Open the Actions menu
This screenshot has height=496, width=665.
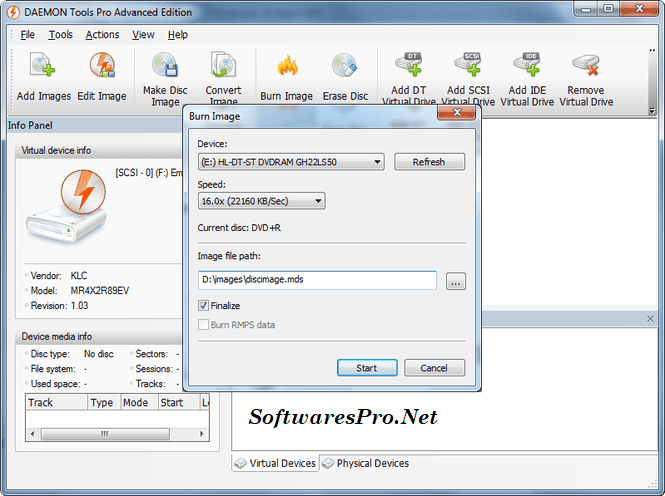pyautogui.click(x=102, y=35)
